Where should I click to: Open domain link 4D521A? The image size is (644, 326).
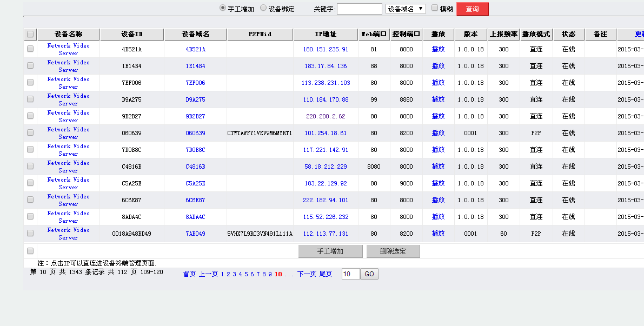click(196, 49)
